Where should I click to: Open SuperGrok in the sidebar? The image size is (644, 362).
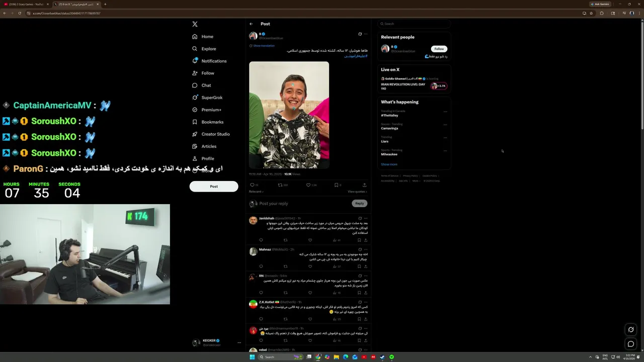(x=207, y=98)
